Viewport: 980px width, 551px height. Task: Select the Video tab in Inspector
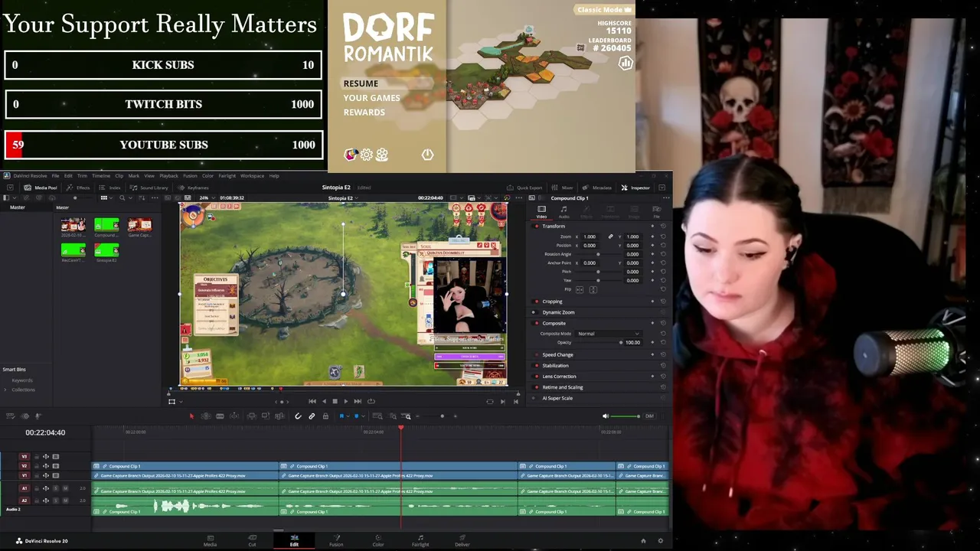click(541, 212)
